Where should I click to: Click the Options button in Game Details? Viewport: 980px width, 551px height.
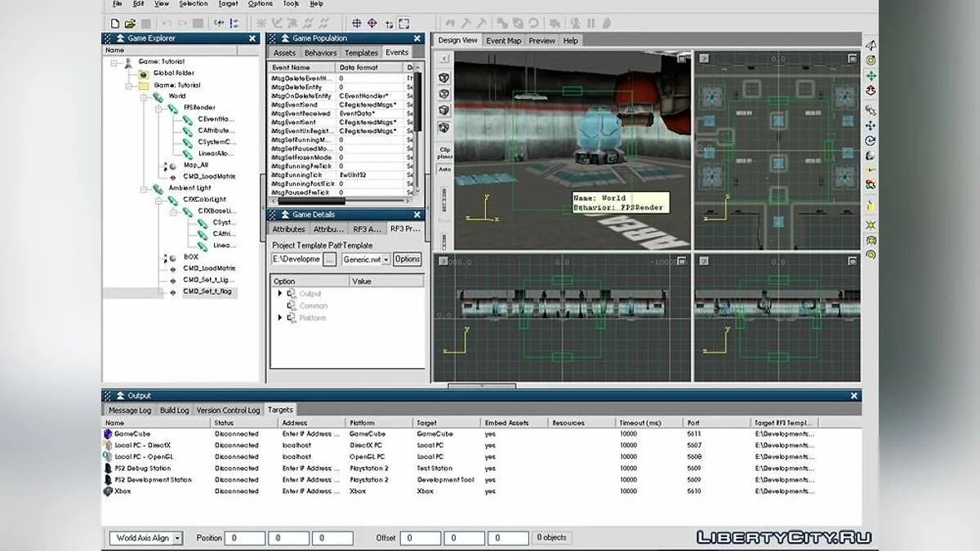click(407, 259)
